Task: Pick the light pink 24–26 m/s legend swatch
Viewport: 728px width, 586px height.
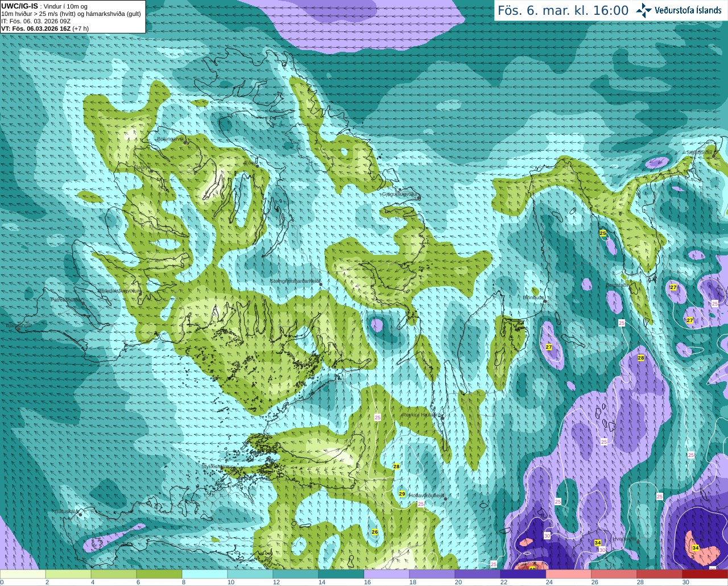Action: coord(569,574)
